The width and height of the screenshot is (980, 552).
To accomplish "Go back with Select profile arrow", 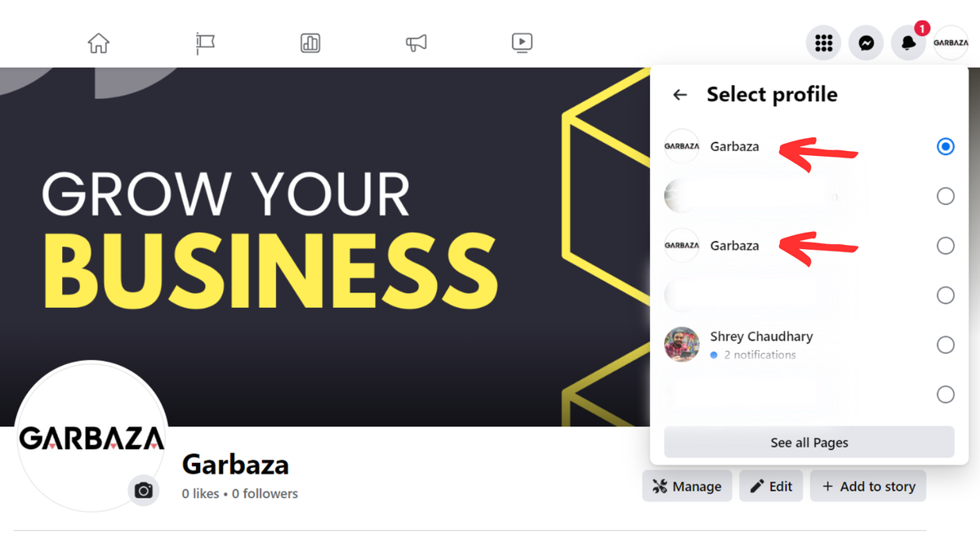I will pyautogui.click(x=679, y=95).
